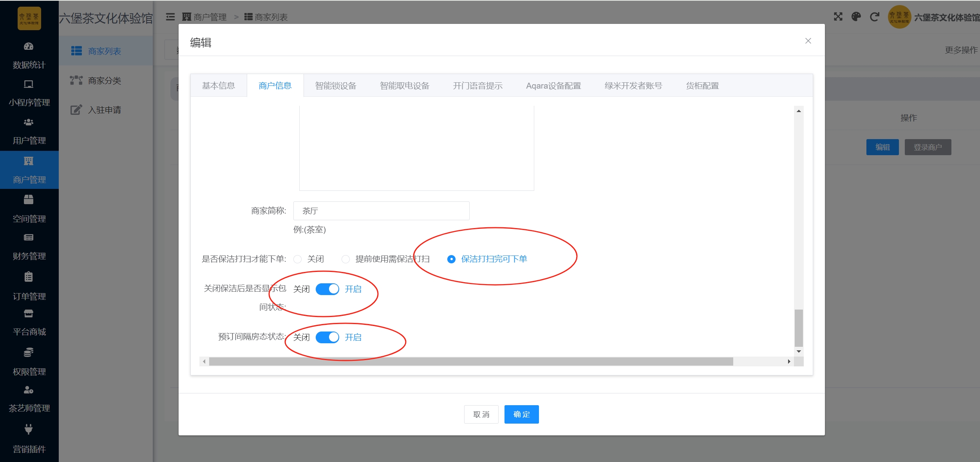Click the refresh icon in header
Viewport: 980px width, 462px height.
point(874,17)
